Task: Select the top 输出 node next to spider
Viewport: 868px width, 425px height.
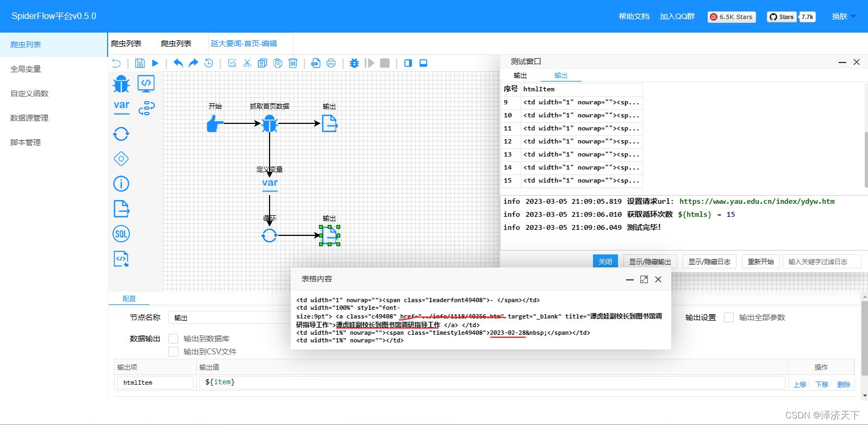Action: [x=329, y=124]
